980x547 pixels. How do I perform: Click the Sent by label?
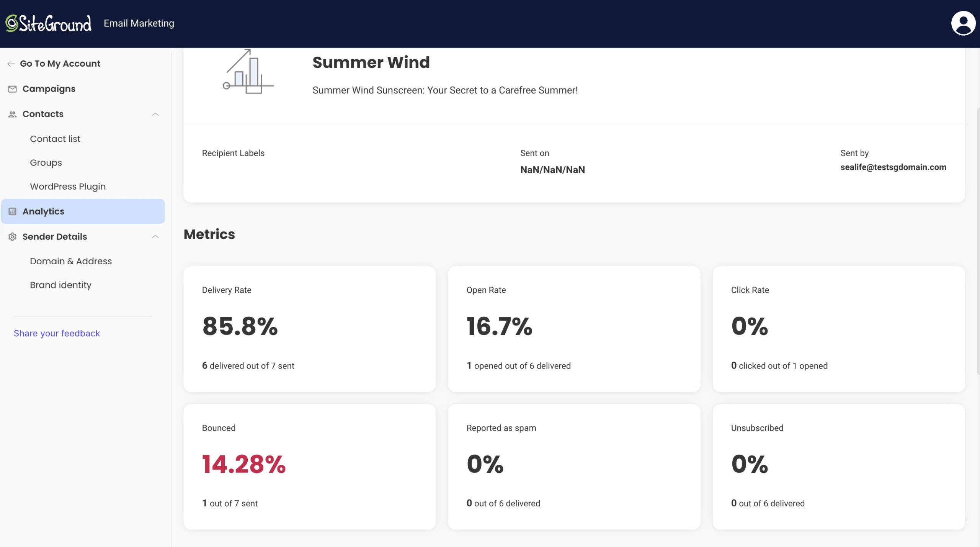[x=854, y=153]
